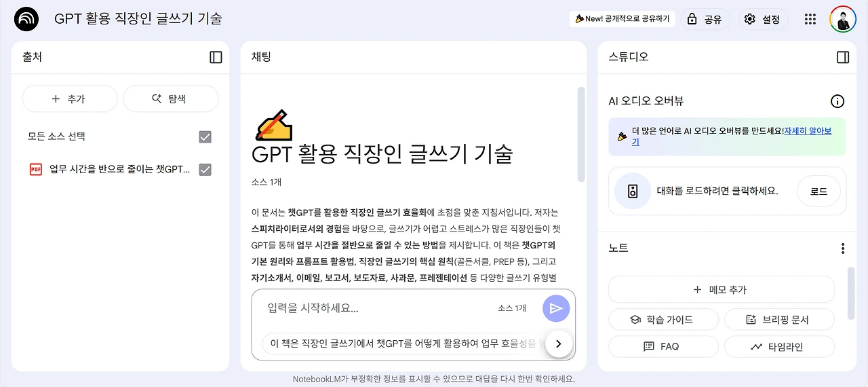
Task: Toggle the 모든 소스 선택 checkbox
Action: [205, 136]
